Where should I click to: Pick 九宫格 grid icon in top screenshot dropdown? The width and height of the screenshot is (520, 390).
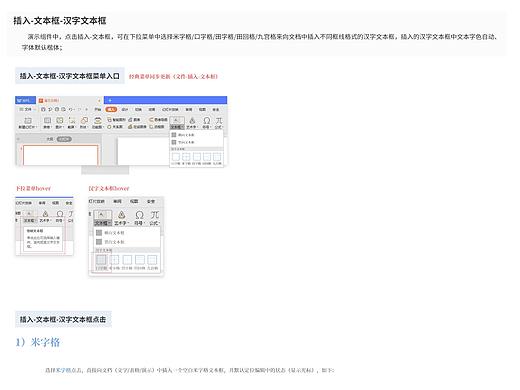click(217, 158)
